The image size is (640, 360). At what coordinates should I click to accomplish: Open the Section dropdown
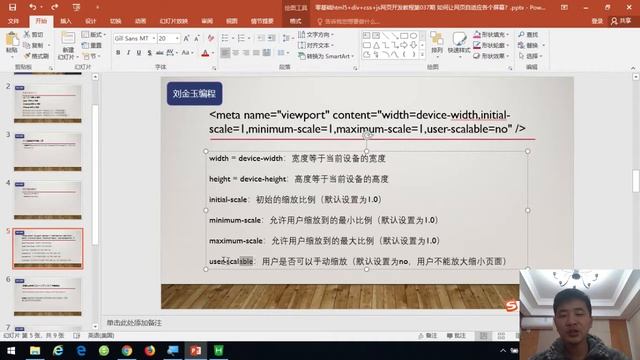coord(91,56)
